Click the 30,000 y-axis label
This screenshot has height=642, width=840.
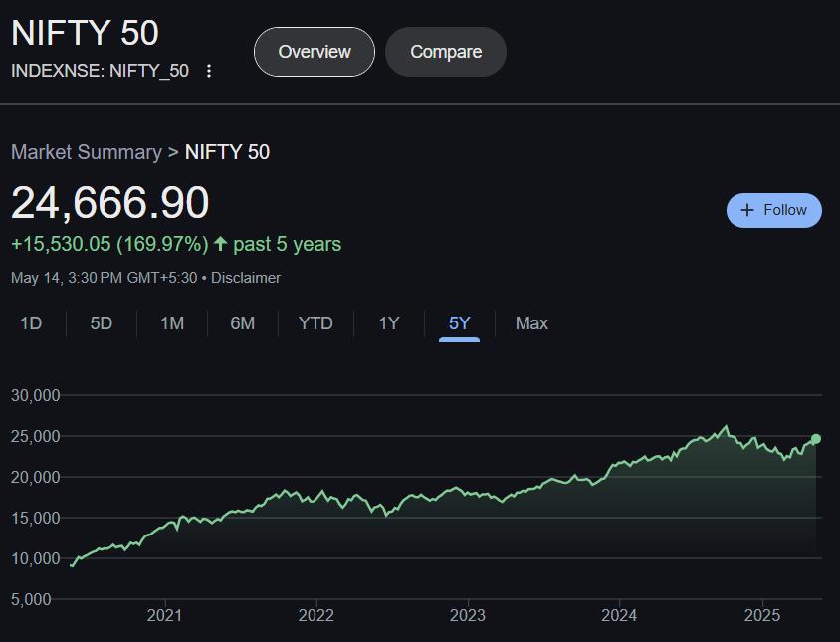pos(36,395)
